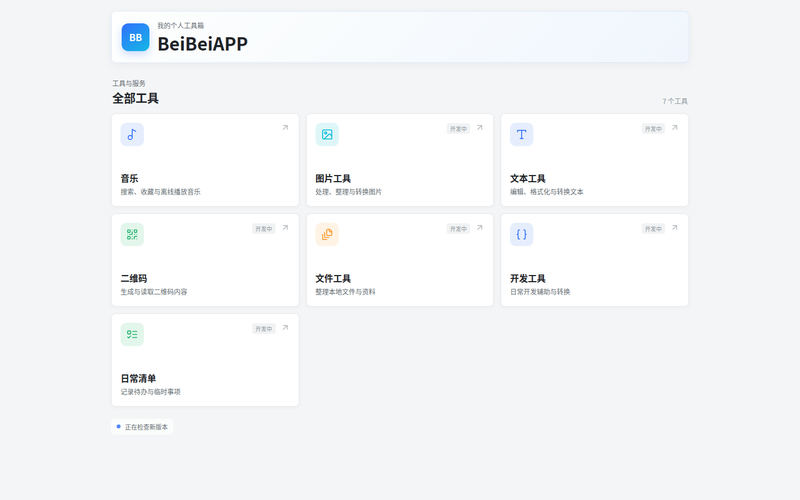Click the arrow icon on 开发工具 card
800x500 pixels.
674,228
